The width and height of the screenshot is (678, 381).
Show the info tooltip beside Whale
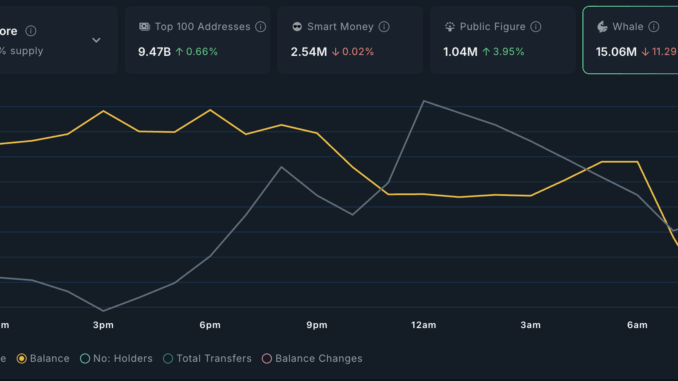[654, 27]
